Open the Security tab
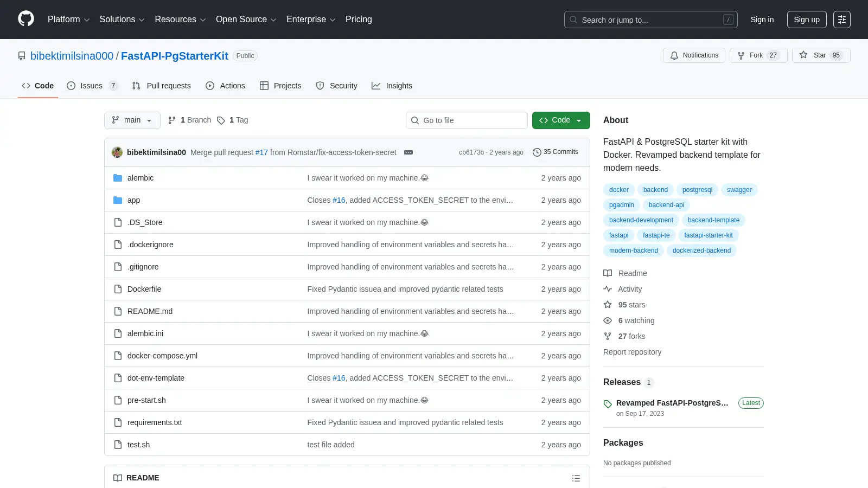Screen dimensions: 868x488 337,86
